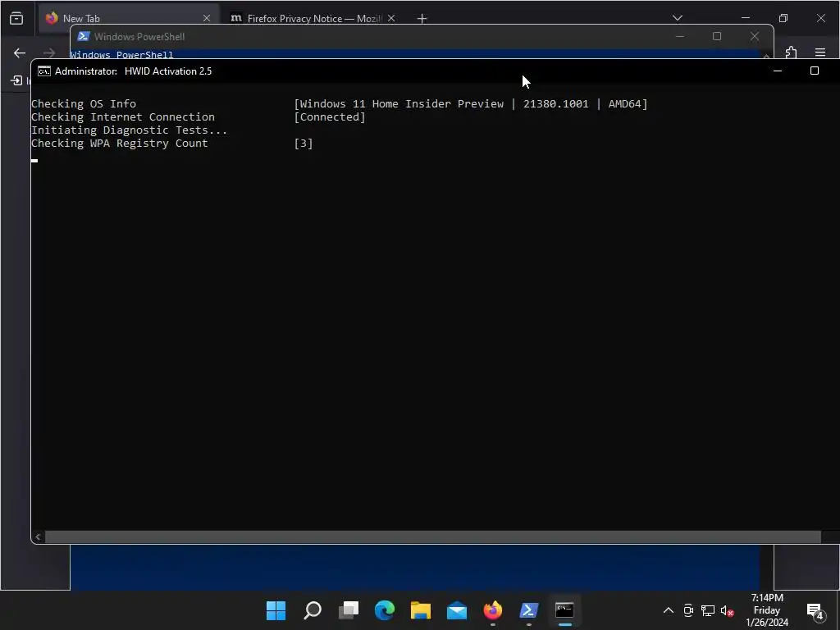Click the PowerShell scroll up arrow
Image resolution: width=840 pixels, height=630 pixels.
click(x=767, y=55)
